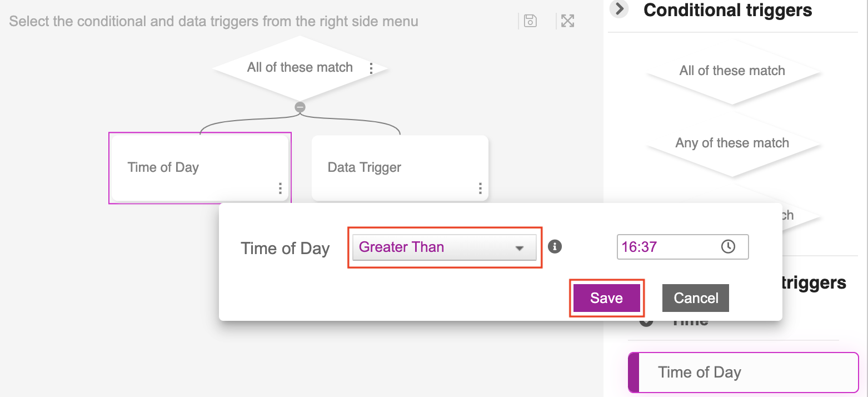Click the save diagram icon
The image size is (868, 397).
[x=530, y=21]
